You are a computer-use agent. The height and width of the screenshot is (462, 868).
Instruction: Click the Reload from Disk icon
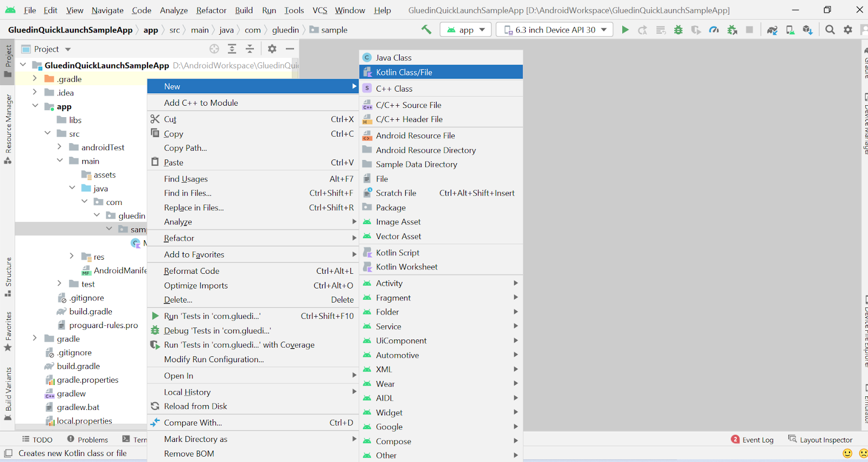point(155,406)
